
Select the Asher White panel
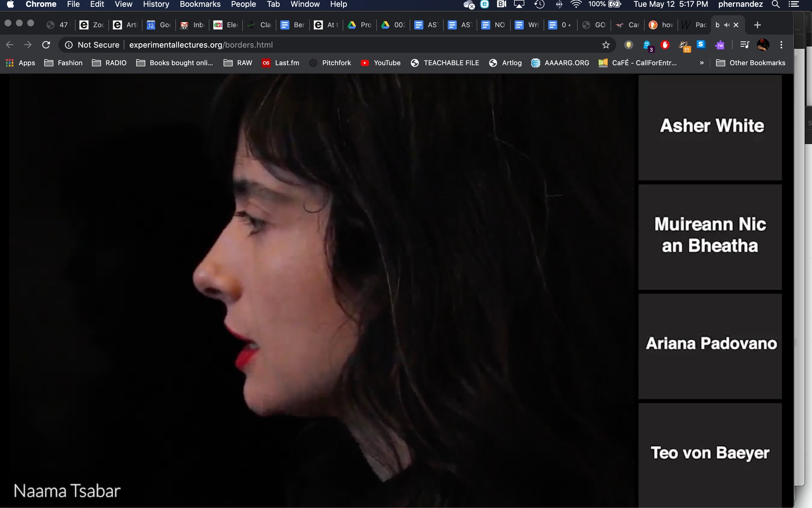pos(710,128)
